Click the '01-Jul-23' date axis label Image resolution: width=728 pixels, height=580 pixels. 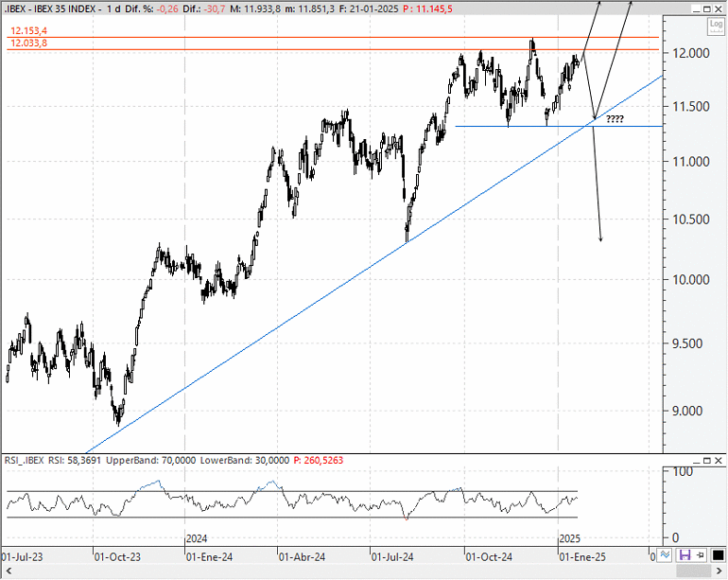22,556
